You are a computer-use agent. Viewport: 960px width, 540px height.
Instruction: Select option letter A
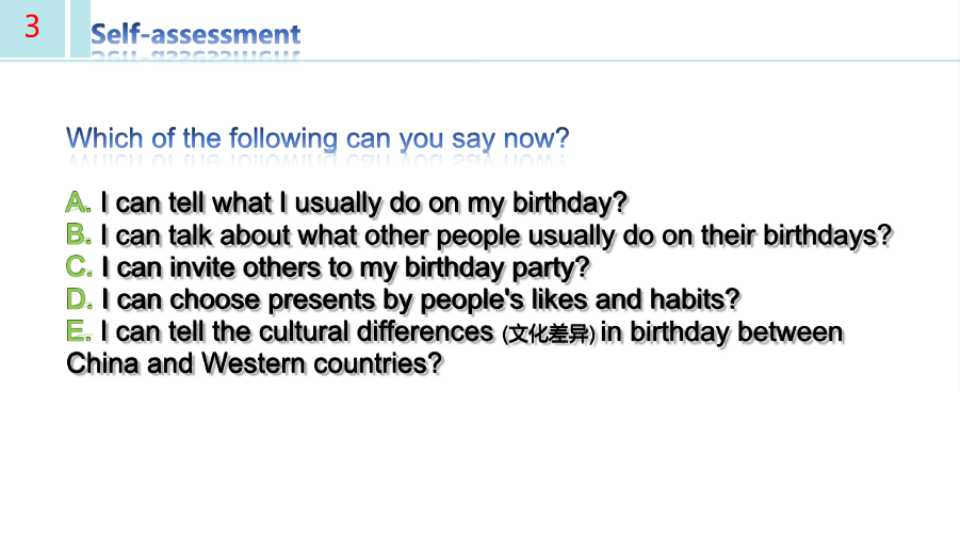[x=78, y=202]
